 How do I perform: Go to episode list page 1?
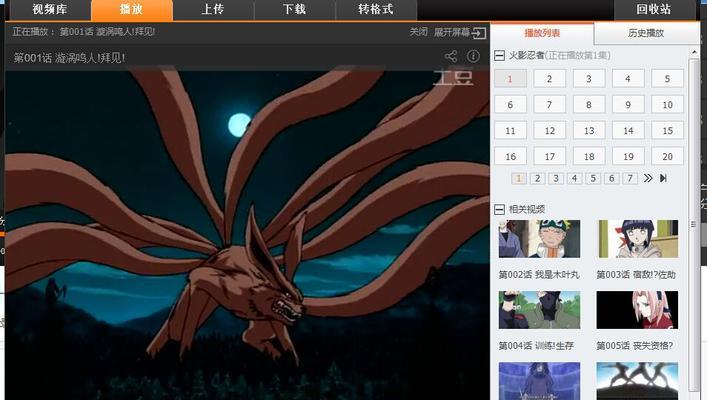click(x=519, y=178)
